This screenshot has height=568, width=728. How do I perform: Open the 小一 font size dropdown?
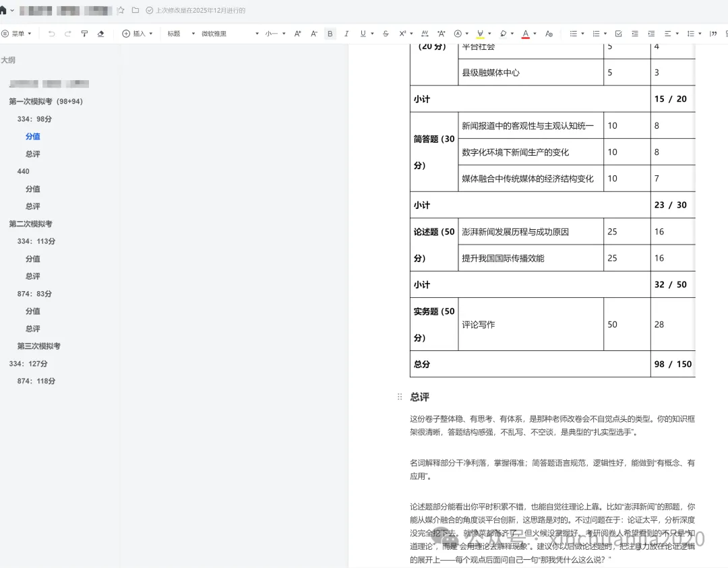tap(275, 34)
